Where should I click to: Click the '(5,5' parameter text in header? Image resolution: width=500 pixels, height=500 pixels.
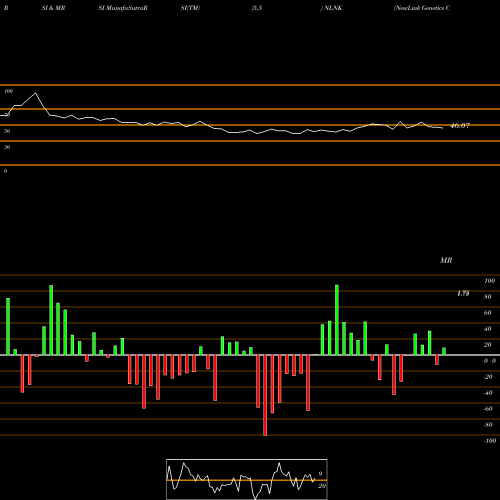(257, 8)
